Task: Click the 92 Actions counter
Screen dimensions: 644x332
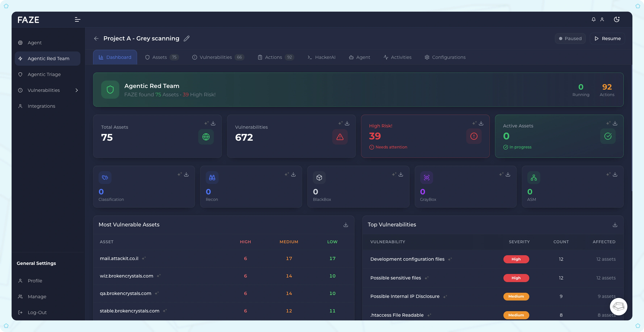Action: point(607,90)
